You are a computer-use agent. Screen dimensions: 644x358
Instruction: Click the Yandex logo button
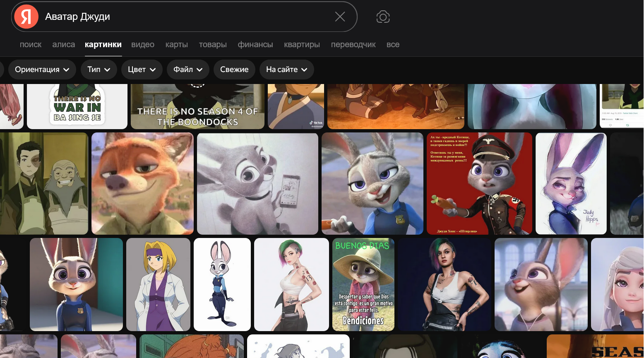coord(26,17)
